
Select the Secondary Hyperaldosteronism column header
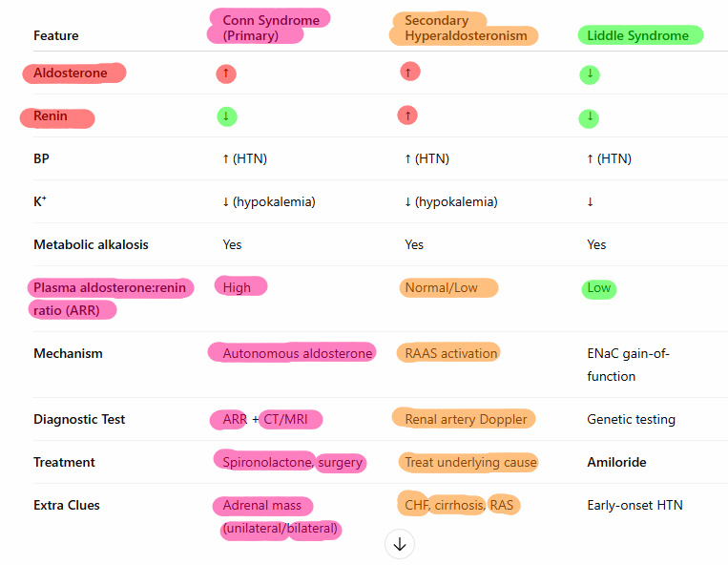coord(465,28)
